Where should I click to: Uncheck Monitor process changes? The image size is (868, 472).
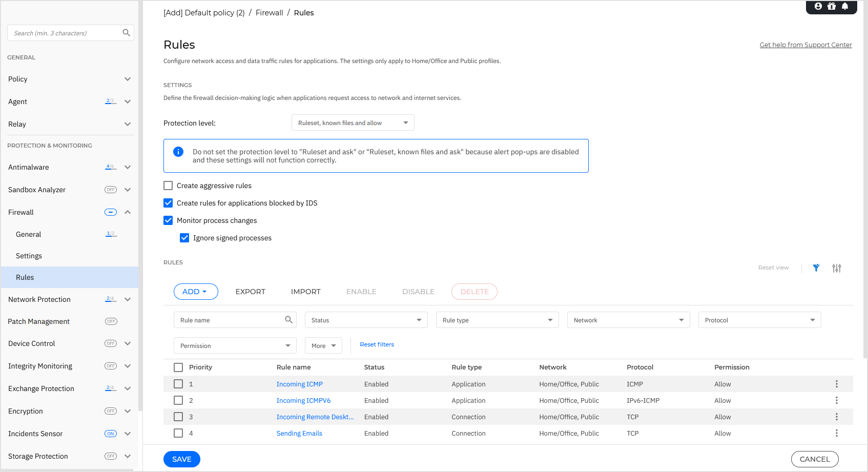coord(168,220)
